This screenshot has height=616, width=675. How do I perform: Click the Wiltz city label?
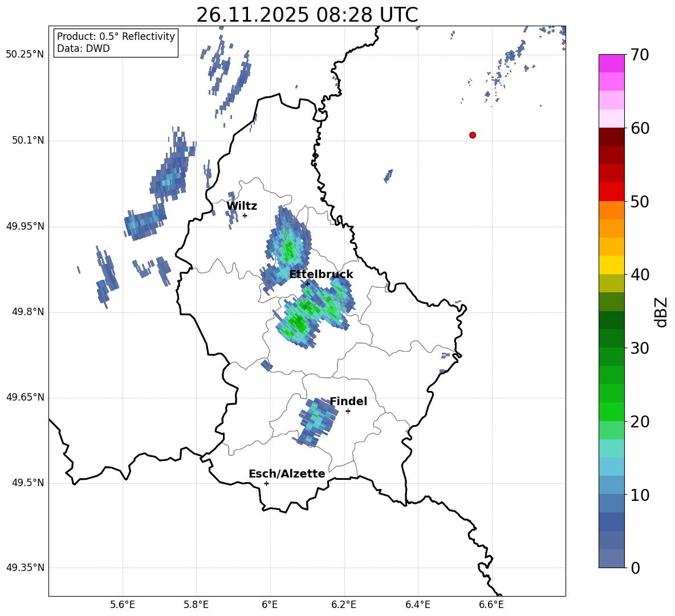point(242,206)
